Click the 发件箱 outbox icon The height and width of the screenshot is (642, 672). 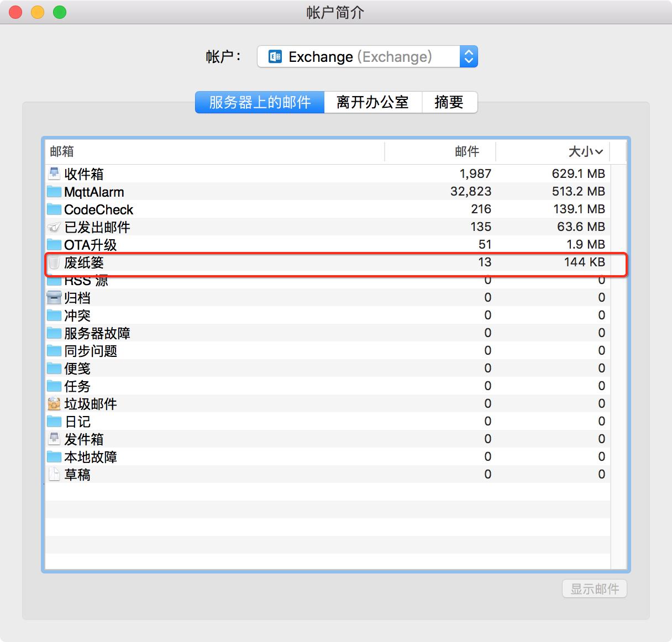click(x=54, y=438)
